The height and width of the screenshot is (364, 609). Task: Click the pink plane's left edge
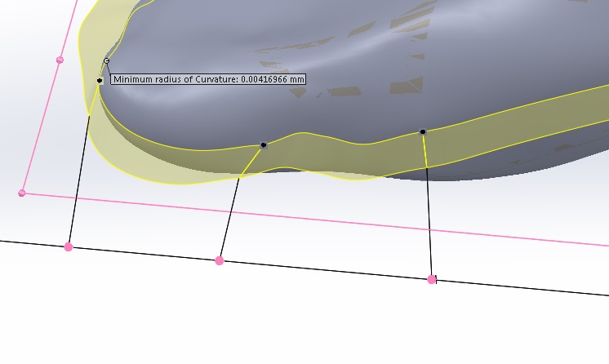coord(41,127)
